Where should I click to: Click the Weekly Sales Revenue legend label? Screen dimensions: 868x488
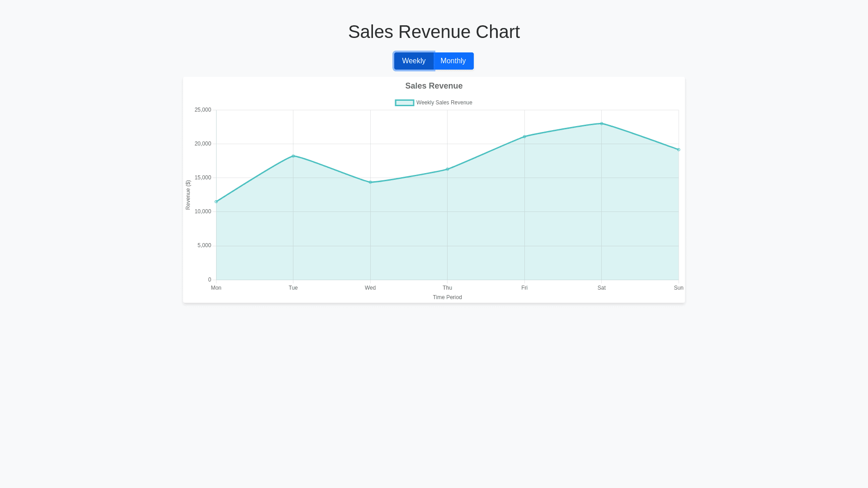[x=444, y=103]
